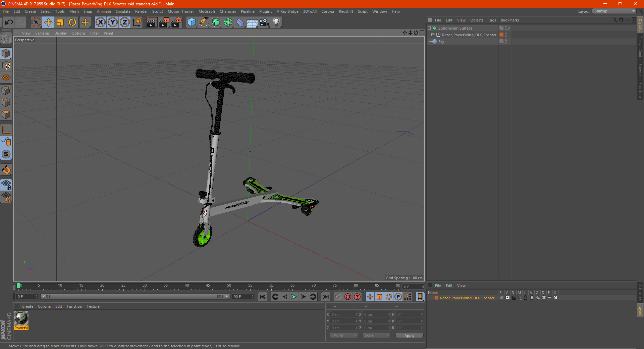Activate the Move tool

tap(48, 22)
